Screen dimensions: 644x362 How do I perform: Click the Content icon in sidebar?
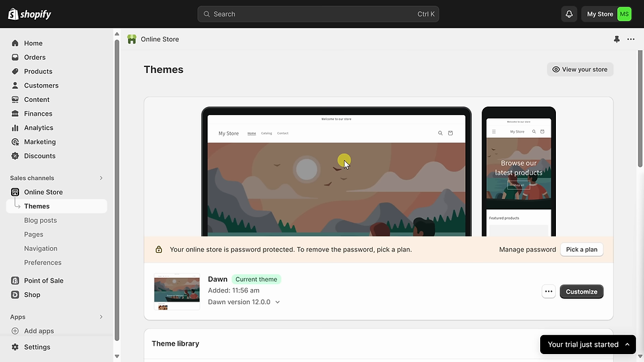point(15,99)
